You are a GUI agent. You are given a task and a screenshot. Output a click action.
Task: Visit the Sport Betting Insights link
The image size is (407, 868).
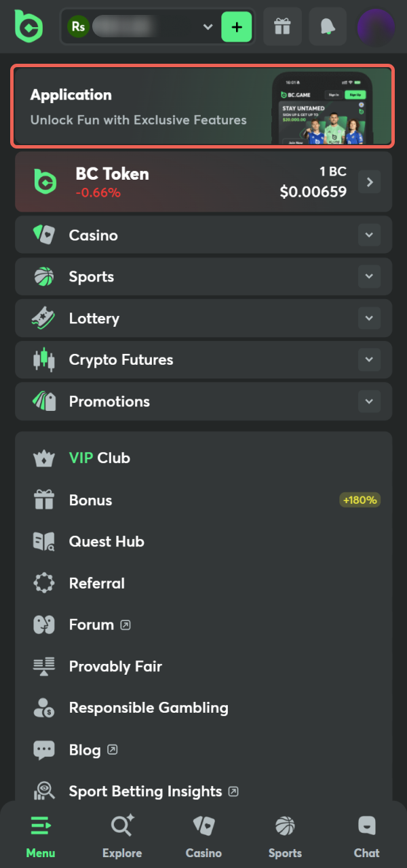point(144,791)
